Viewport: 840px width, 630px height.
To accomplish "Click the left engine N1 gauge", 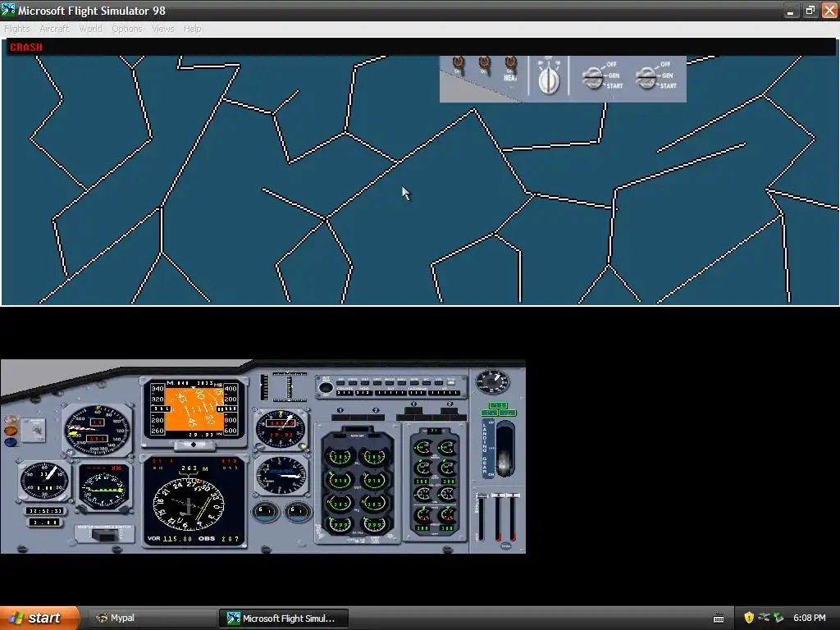I will coord(340,456).
